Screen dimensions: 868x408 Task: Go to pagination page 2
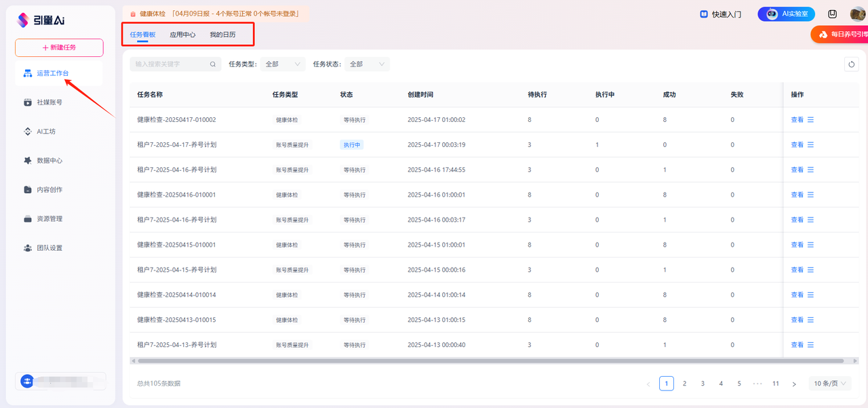point(685,384)
